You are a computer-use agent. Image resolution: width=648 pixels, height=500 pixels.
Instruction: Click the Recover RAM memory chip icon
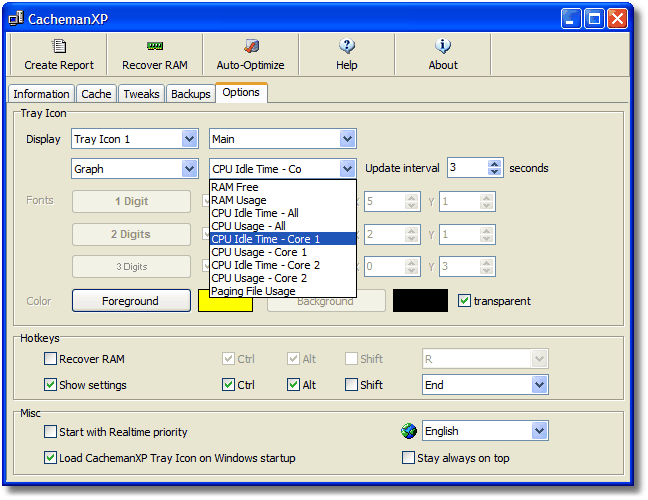pyautogui.click(x=155, y=46)
